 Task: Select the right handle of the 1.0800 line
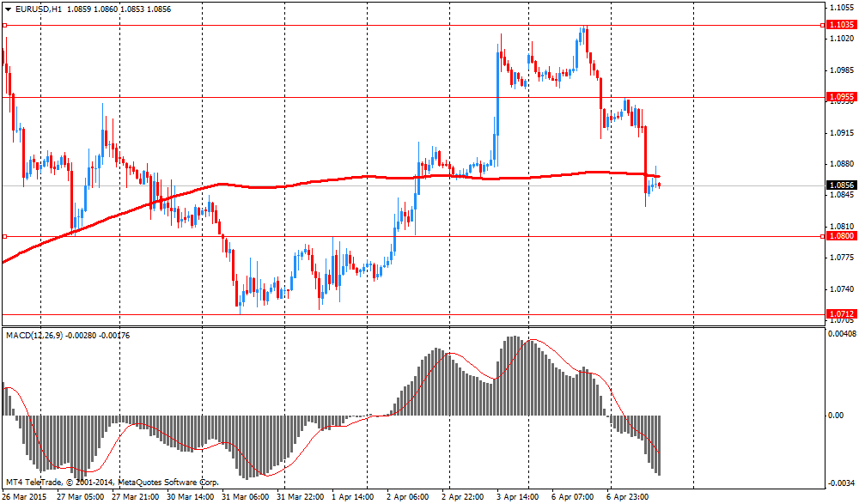(x=822, y=237)
